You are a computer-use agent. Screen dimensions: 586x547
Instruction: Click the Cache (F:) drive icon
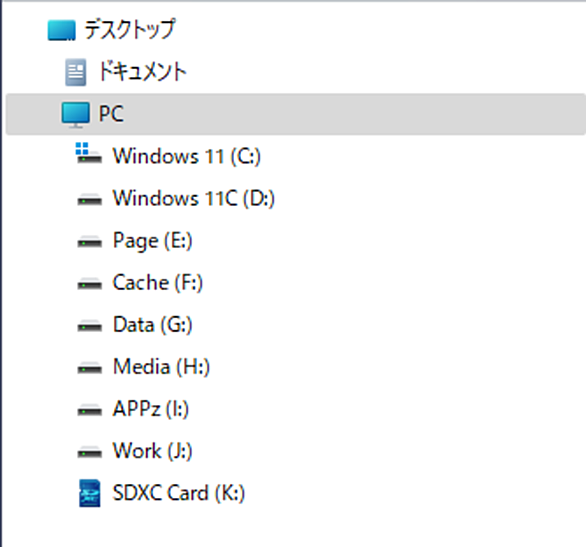89,284
